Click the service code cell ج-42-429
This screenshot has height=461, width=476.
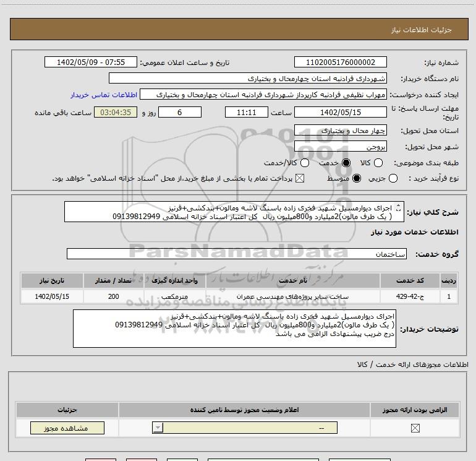[410, 296]
